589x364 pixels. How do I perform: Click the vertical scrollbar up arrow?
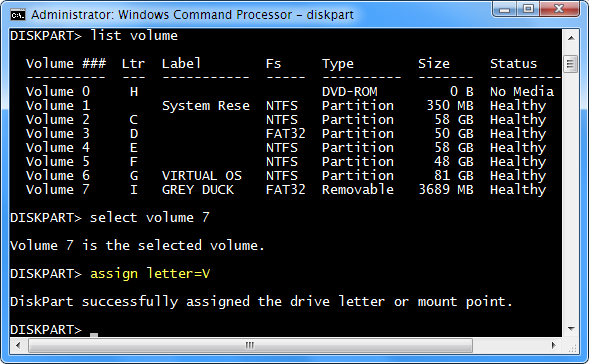[571, 38]
